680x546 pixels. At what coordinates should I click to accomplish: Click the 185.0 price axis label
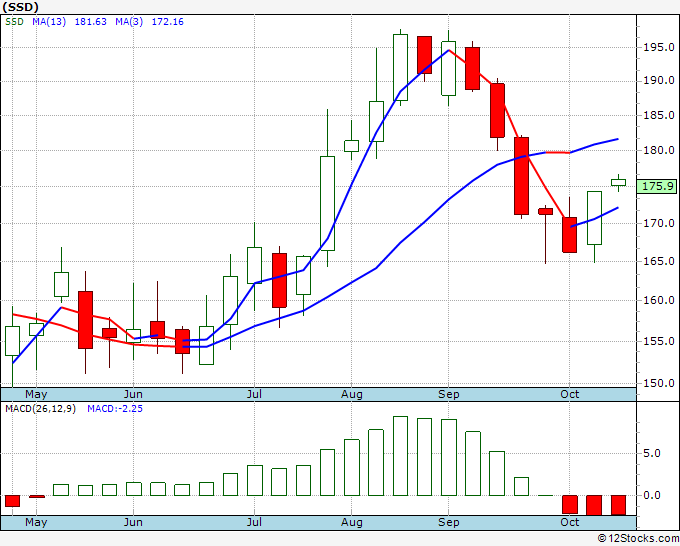tap(658, 115)
